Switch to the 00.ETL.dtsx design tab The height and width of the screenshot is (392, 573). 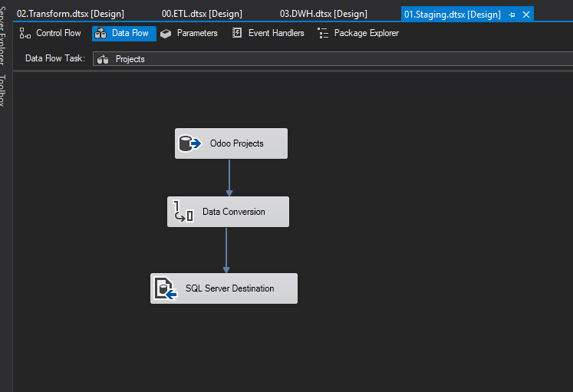click(202, 14)
